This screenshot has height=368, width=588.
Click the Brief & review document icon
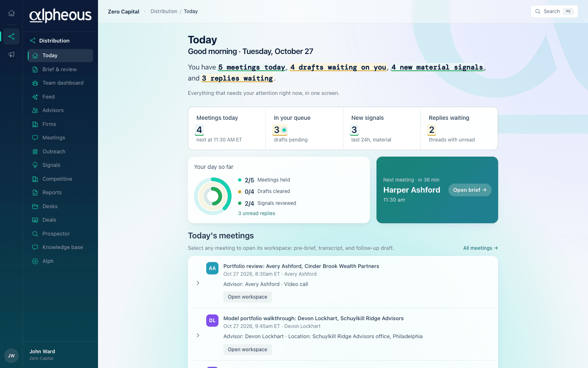coord(35,70)
